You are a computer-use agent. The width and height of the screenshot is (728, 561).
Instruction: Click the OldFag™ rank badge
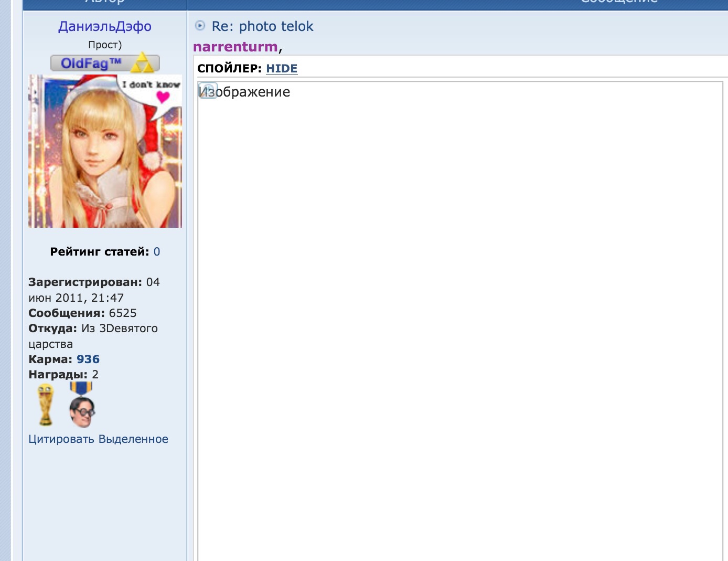[92, 63]
